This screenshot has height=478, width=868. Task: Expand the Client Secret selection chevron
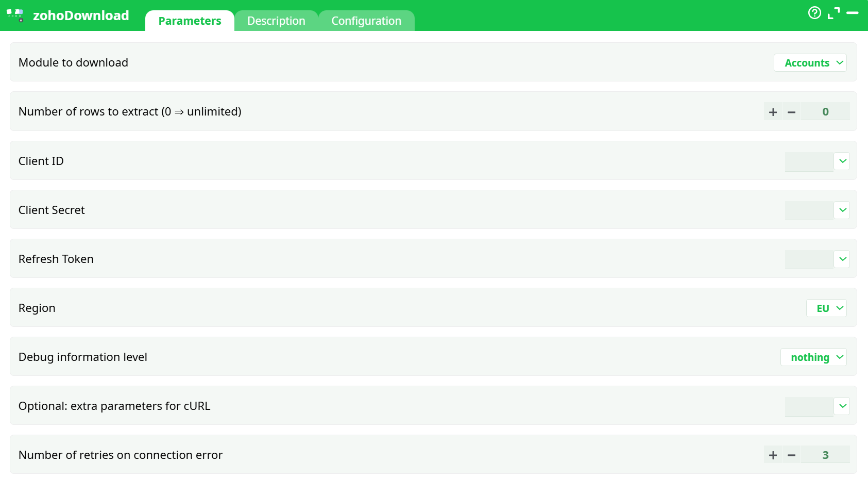(842, 210)
